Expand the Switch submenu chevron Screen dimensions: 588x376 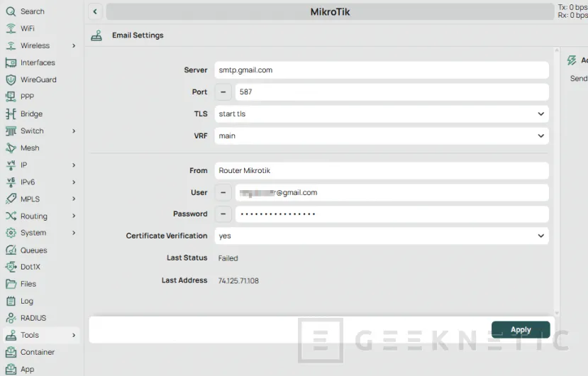tap(74, 131)
